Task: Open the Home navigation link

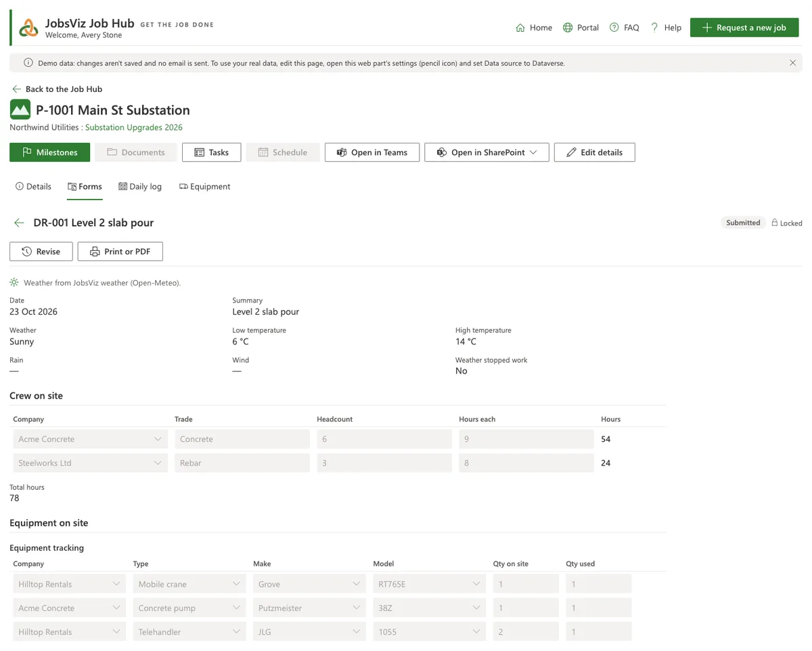Action: point(534,28)
